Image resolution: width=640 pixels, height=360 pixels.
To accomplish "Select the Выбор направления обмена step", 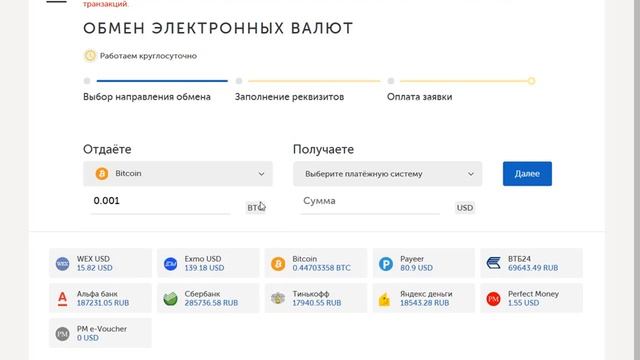I will tap(147, 97).
